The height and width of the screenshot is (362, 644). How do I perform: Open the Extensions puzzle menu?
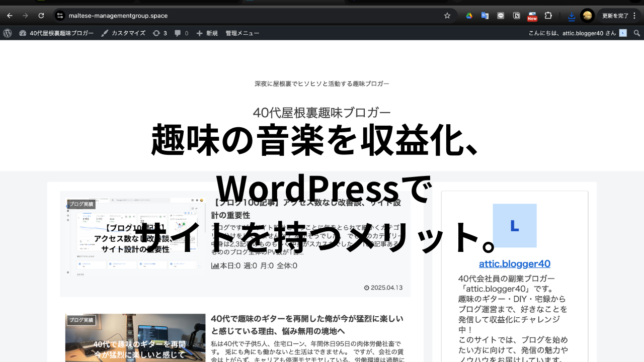coord(548,16)
